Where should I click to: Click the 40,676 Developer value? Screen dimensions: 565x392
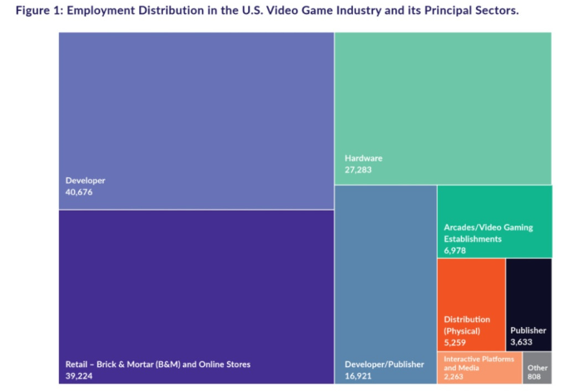(x=81, y=192)
